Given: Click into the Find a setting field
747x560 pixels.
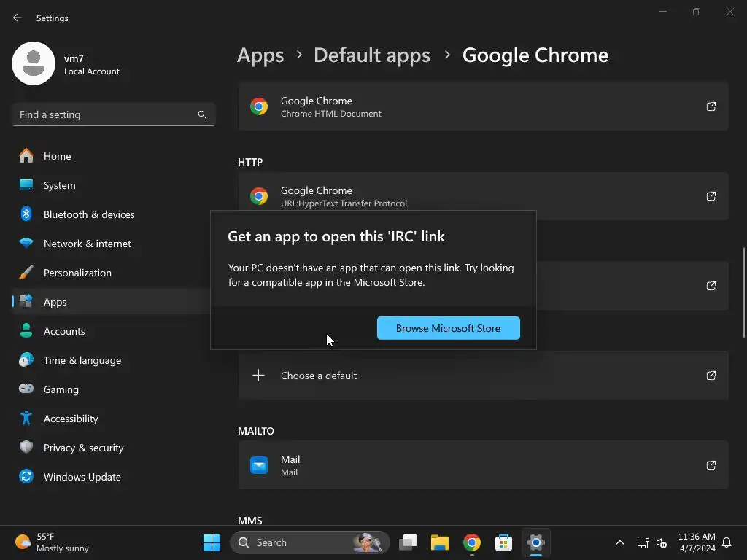Looking at the screenshot, I should [113, 114].
